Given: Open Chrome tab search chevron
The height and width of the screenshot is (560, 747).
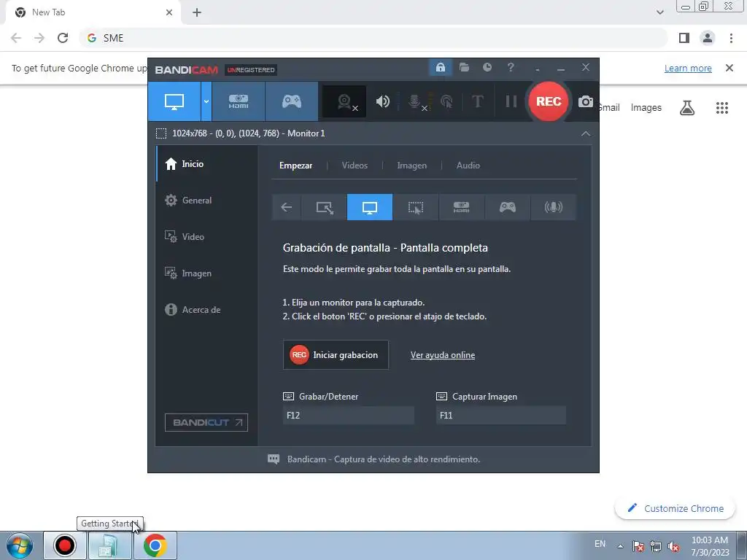Looking at the screenshot, I should 659,13.
